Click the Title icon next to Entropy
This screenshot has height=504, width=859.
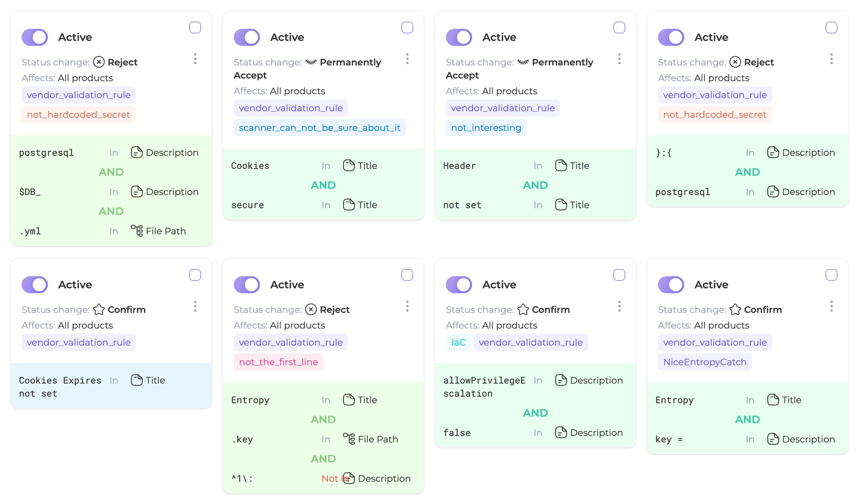pos(349,400)
